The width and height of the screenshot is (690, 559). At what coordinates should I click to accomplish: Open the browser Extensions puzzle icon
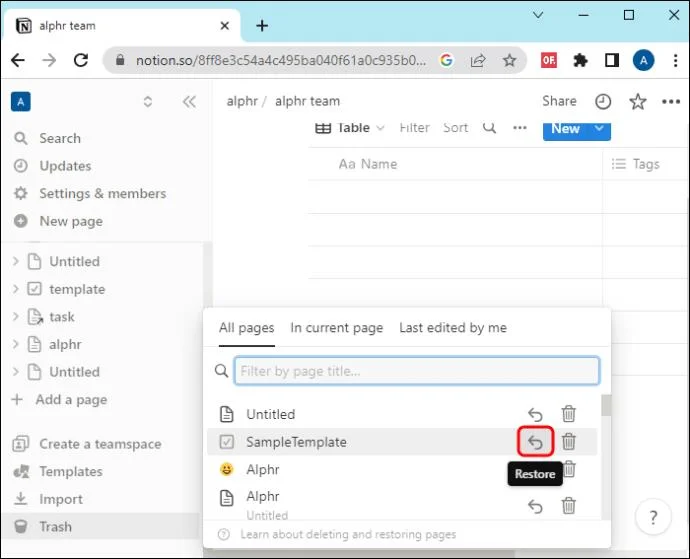coord(580,60)
